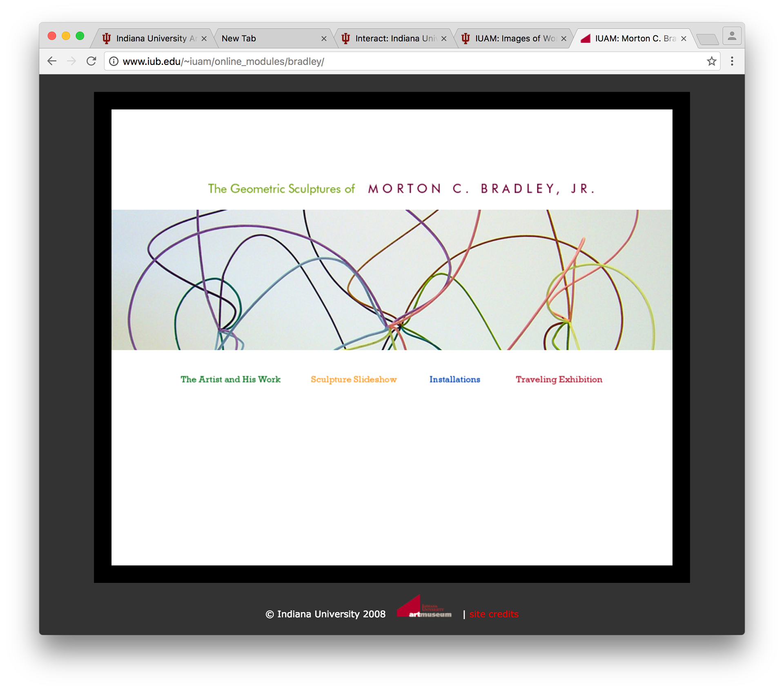Open the Chrome three-dot menu

coord(732,61)
